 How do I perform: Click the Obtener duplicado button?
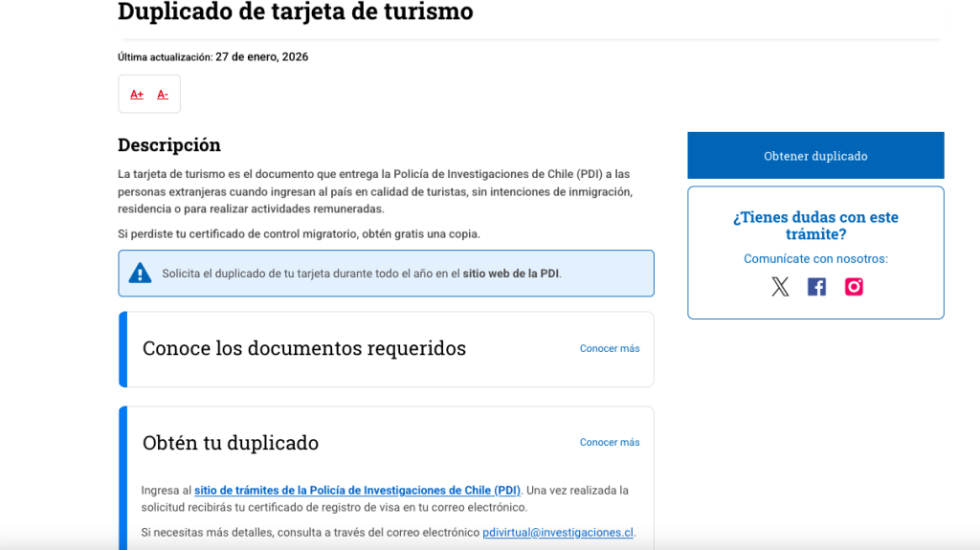point(815,156)
